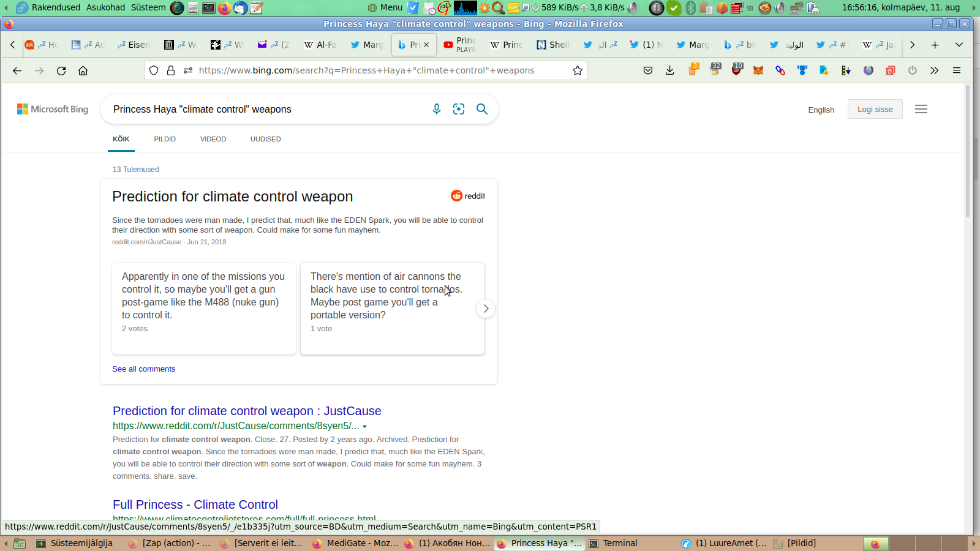Switch to the Al-Fa Wikipedia tab

tap(321, 45)
